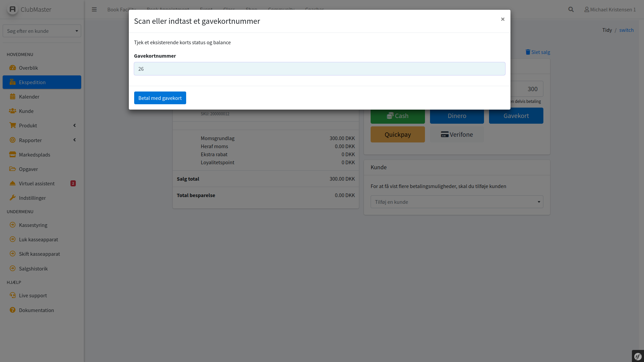644x362 pixels.
Task: Click the search magnifier icon
Action: click(571, 9)
